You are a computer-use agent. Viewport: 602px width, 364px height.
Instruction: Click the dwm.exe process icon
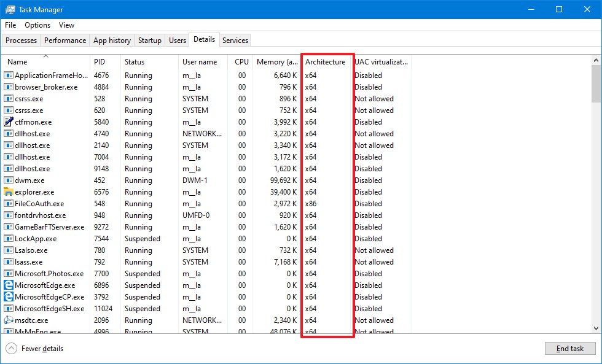(x=9, y=180)
